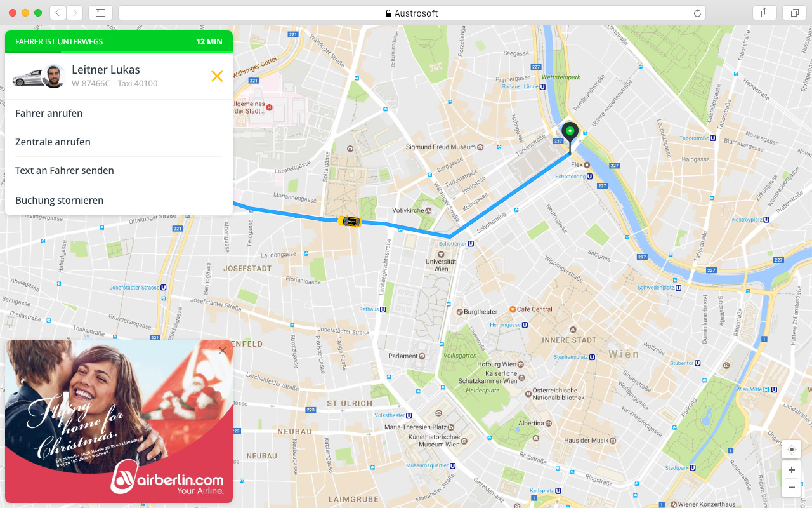Show all tabs overview button

click(794, 13)
